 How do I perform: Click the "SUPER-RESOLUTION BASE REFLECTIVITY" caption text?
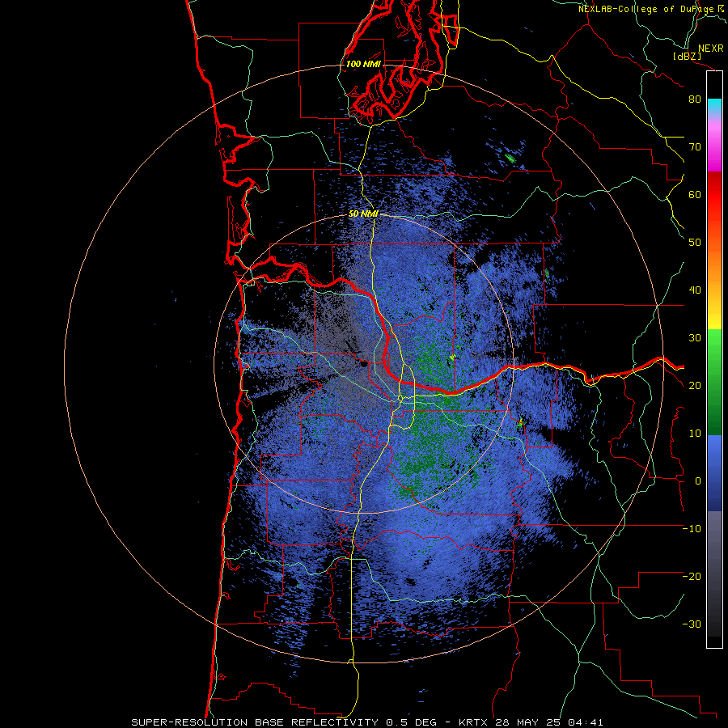click(x=255, y=722)
